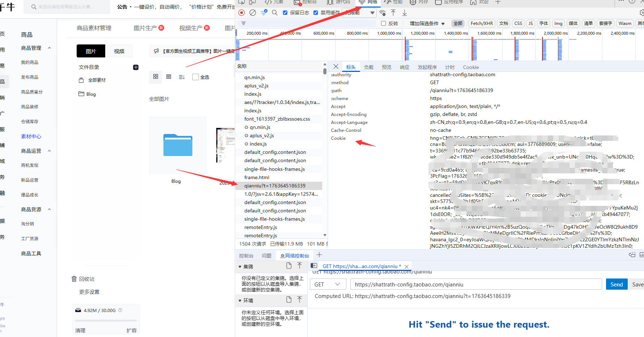Filter requests by Wasm type
Image resolution: width=644 pixels, height=337 pixels.
pyautogui.click(x=625, y=23)
